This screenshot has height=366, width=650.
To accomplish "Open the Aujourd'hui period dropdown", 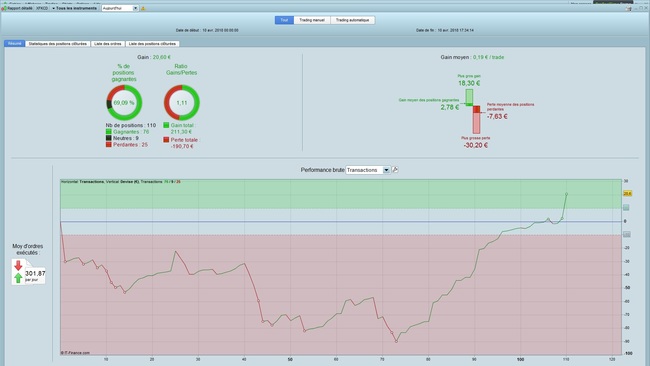I will (x=120, y=8).
